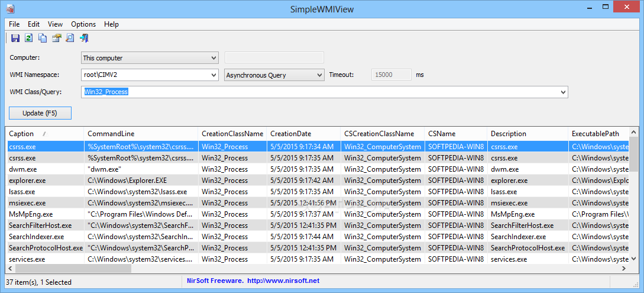
Task: Click msiexec.exe creation date 12:41:56 PM
Action: pos(303,203)
